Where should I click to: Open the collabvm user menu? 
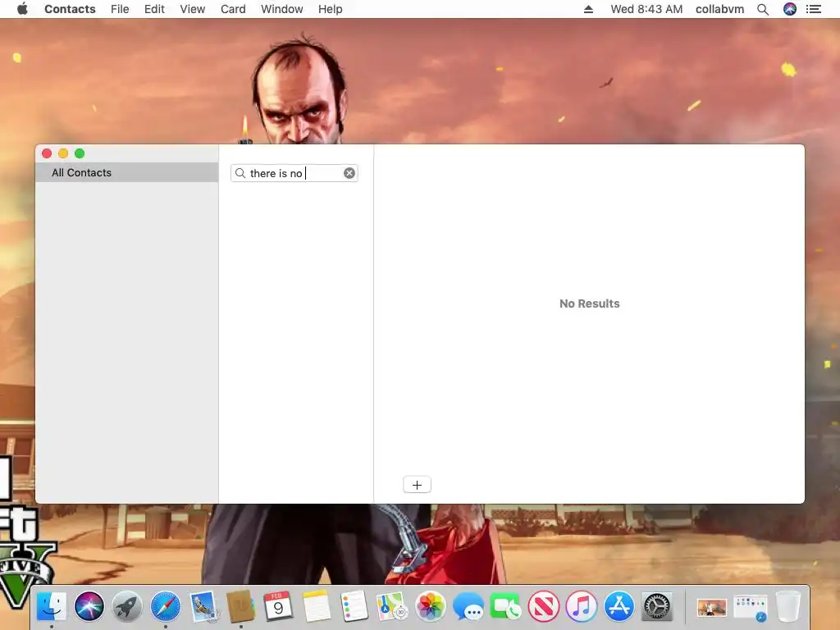719,9
